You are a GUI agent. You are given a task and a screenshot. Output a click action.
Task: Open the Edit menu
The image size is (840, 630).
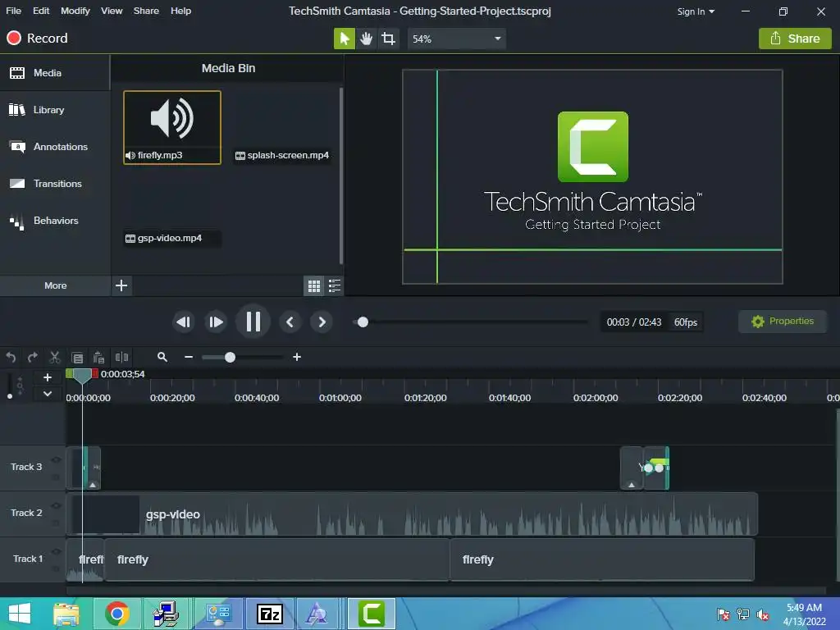point(41,11)
